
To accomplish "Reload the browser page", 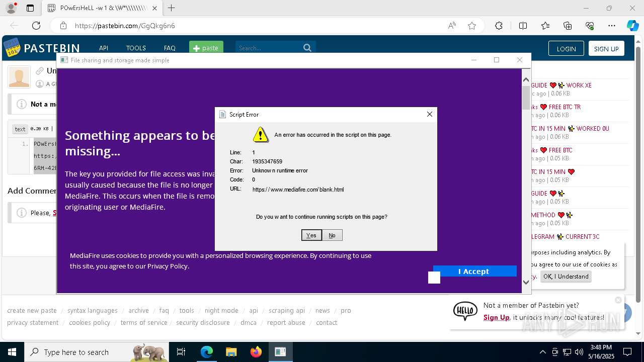I will [x=36, y=26].
